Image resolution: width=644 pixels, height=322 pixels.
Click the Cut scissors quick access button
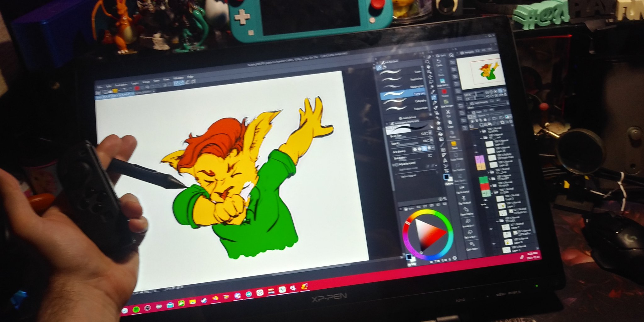(448, 113)
